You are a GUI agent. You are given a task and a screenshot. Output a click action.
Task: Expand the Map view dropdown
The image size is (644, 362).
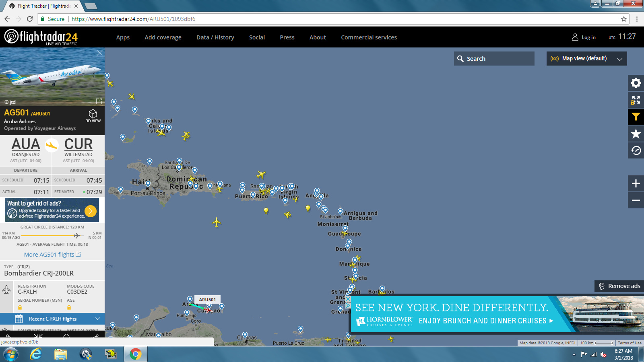pyautogui.click(x=586, y=58)
